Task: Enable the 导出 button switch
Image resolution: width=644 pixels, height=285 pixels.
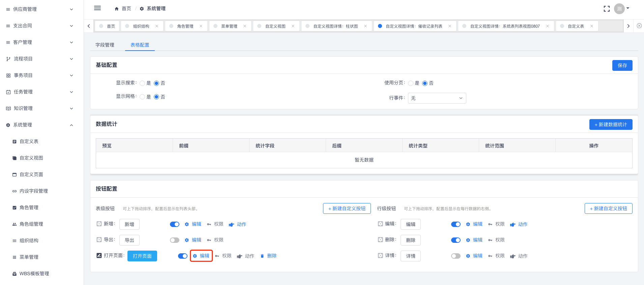Action: point(175,240)
